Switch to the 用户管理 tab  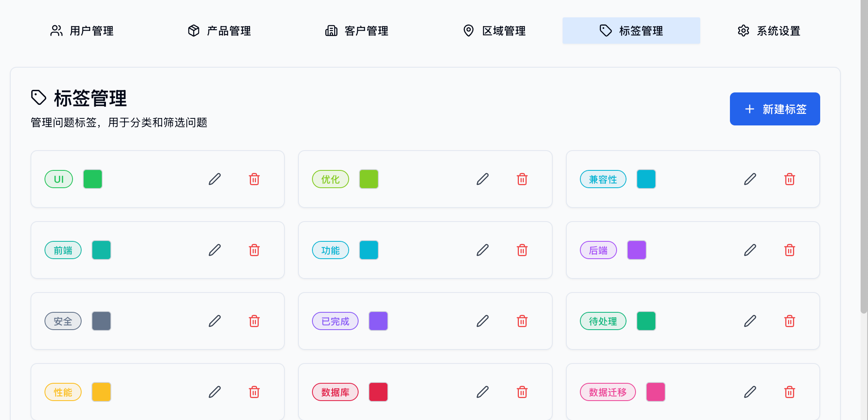[82, 31]
